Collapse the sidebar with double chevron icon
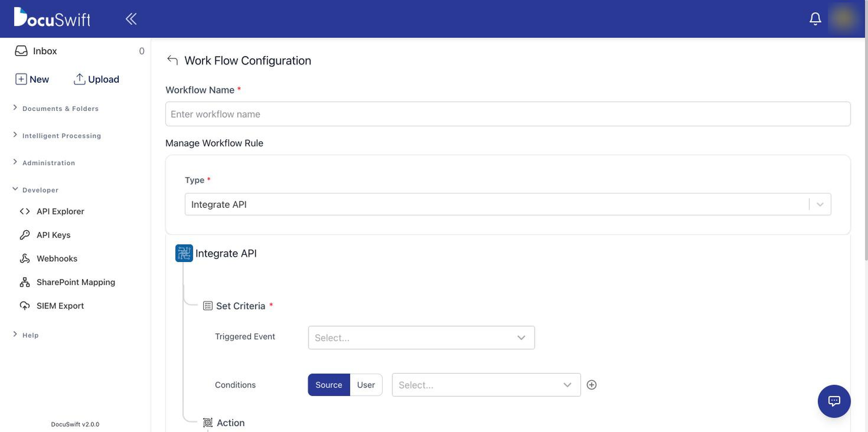 [131, 19]
